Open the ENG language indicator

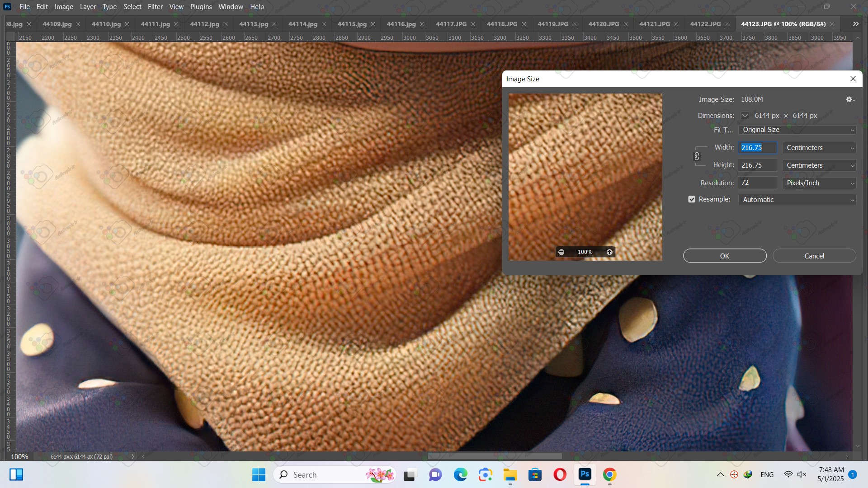pos(767,474)
